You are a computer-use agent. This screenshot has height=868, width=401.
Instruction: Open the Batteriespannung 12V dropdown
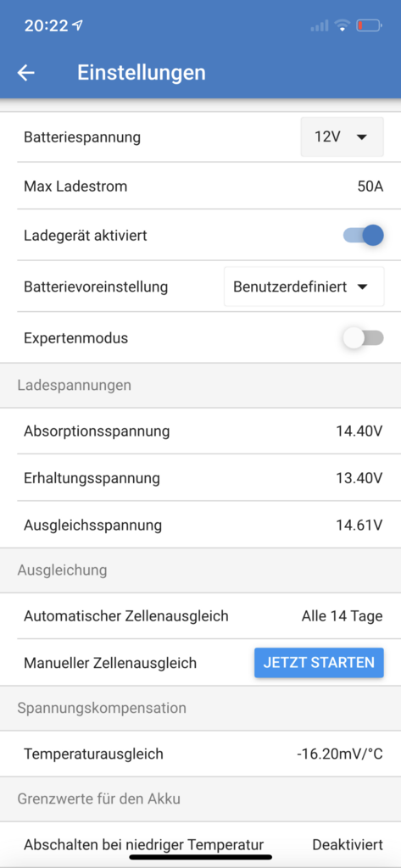343,136
